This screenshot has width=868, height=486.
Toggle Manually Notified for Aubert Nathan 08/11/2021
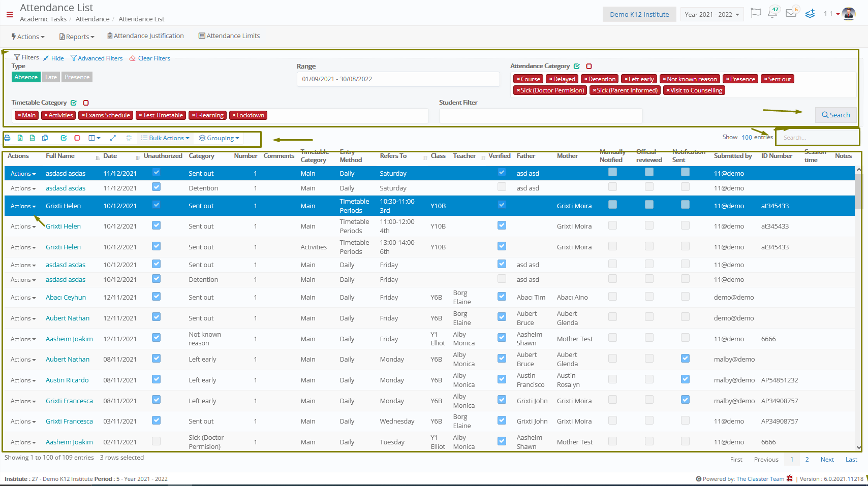pyautogui.click(x=613, y=359)
